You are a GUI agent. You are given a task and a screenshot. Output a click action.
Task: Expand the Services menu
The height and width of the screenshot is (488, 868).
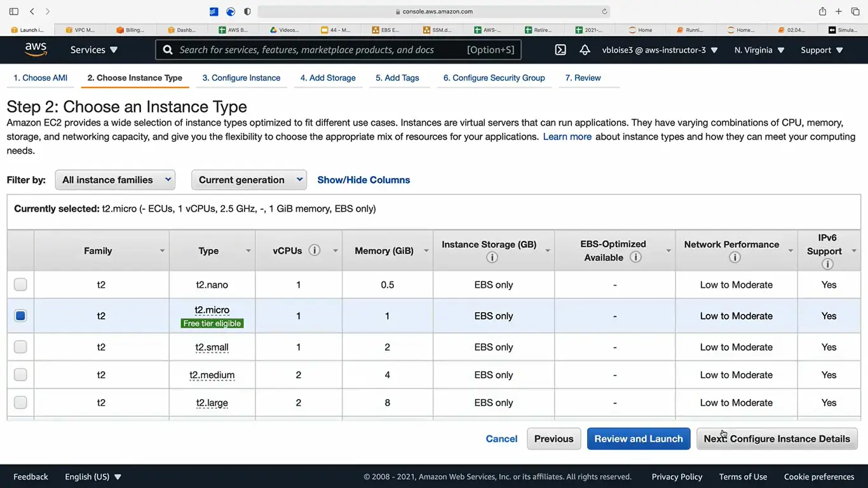tap(94, 50)
